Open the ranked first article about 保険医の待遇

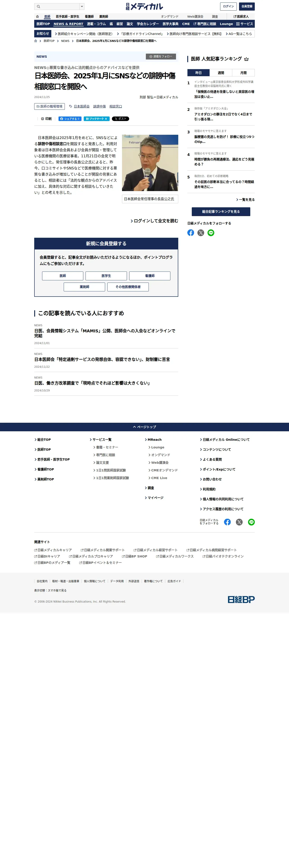pos(224,94)
